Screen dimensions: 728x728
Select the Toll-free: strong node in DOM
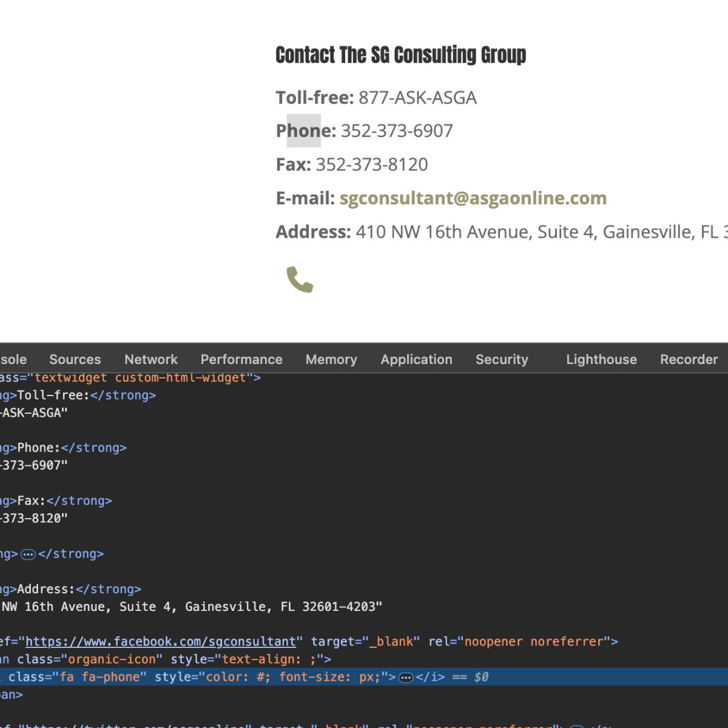78,395
